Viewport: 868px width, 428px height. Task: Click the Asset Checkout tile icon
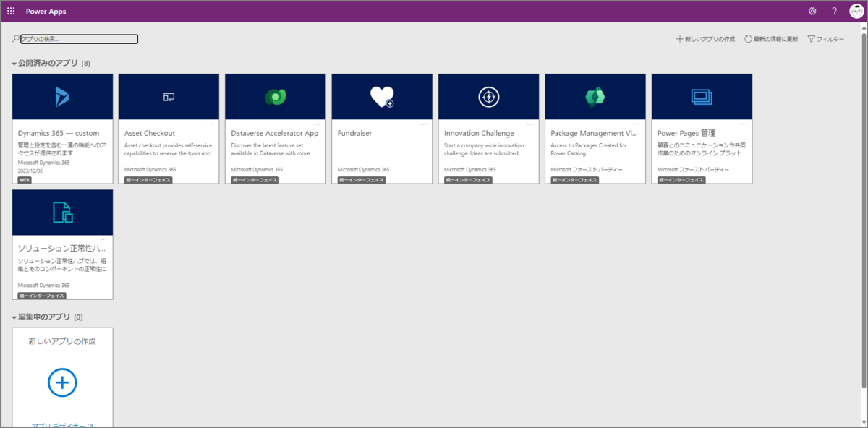169,96
